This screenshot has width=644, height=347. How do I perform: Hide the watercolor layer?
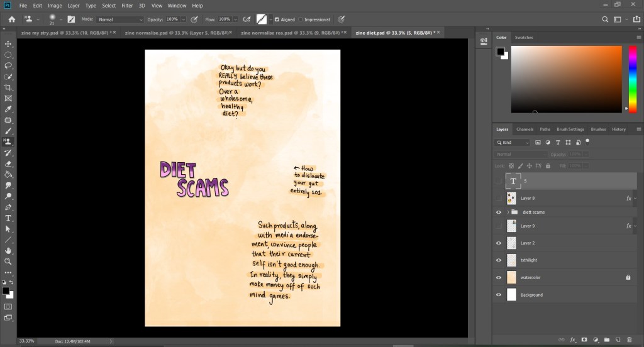tap(499, 277)
